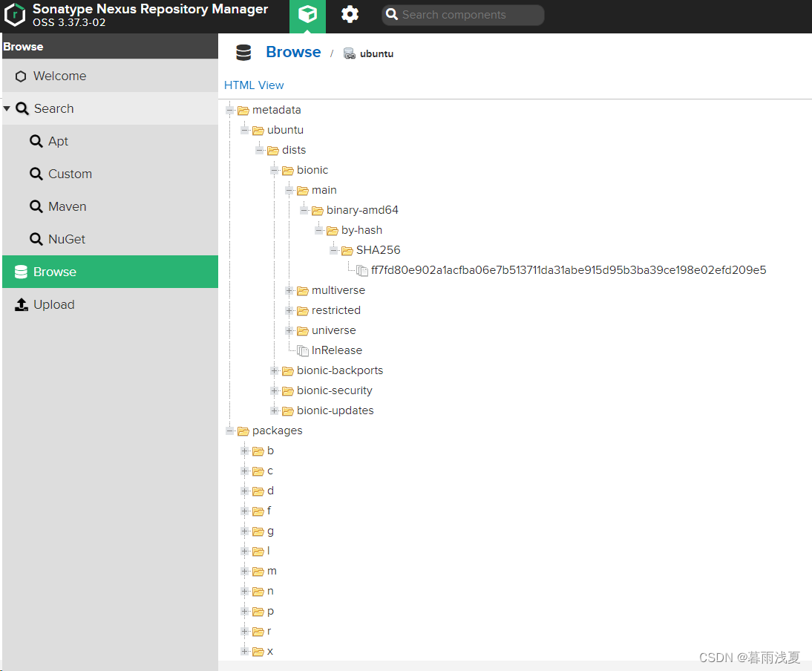This screenshot has height=671, width=812.
Task: Open the Apt search menu item
Action: click(58, 141)
